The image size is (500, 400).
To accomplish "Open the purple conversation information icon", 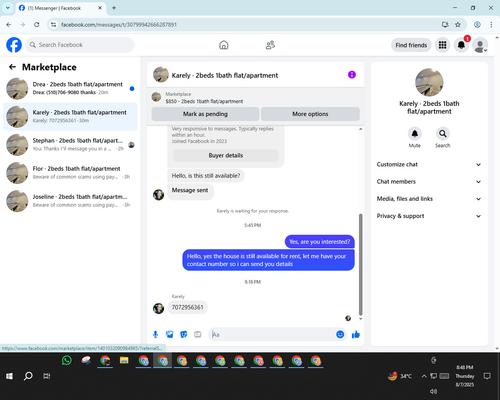I will (x=352, y=75).
